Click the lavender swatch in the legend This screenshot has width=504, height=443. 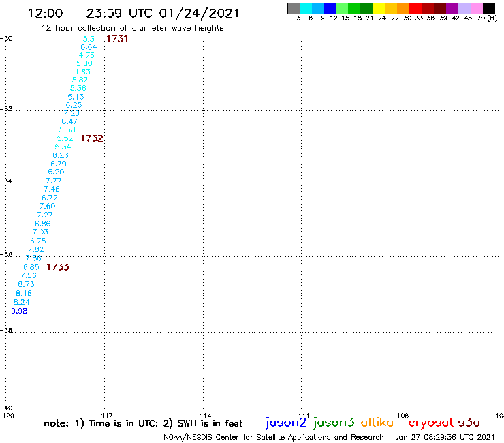[x=464, y=8]
